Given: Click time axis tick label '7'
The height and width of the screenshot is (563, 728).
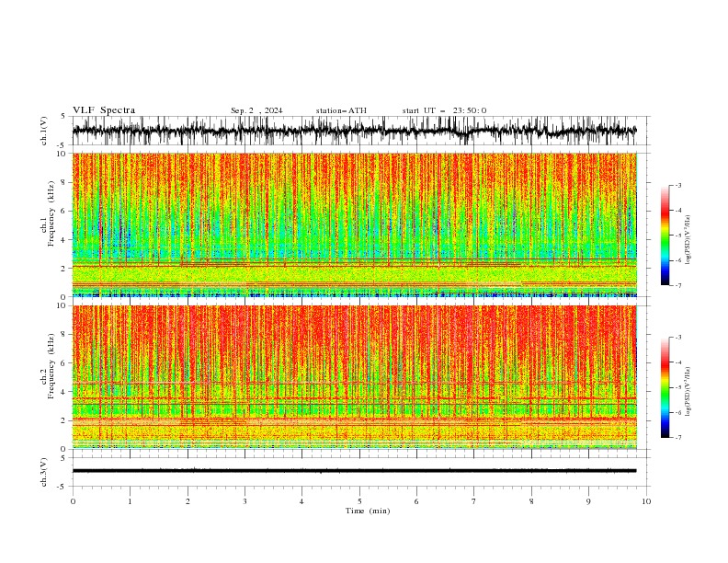Looking at the screenshot, I should click(474, 501).
